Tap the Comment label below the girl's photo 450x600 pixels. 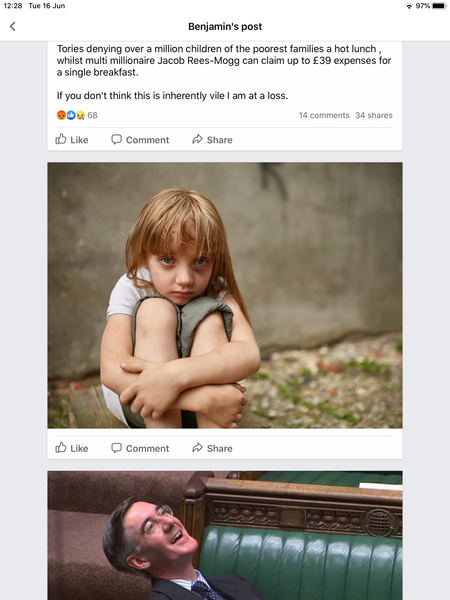tap(147, 448)
